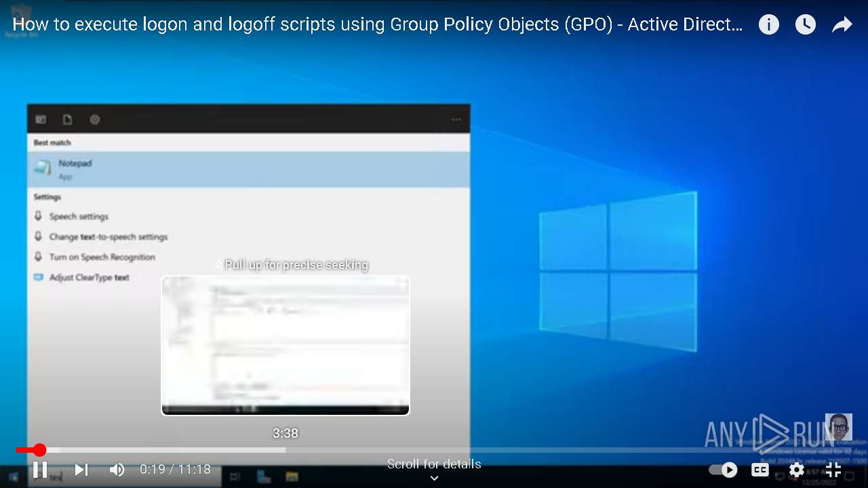
Task: Click microphone icon beside Speech settings
Action: (x=38, y=216)
